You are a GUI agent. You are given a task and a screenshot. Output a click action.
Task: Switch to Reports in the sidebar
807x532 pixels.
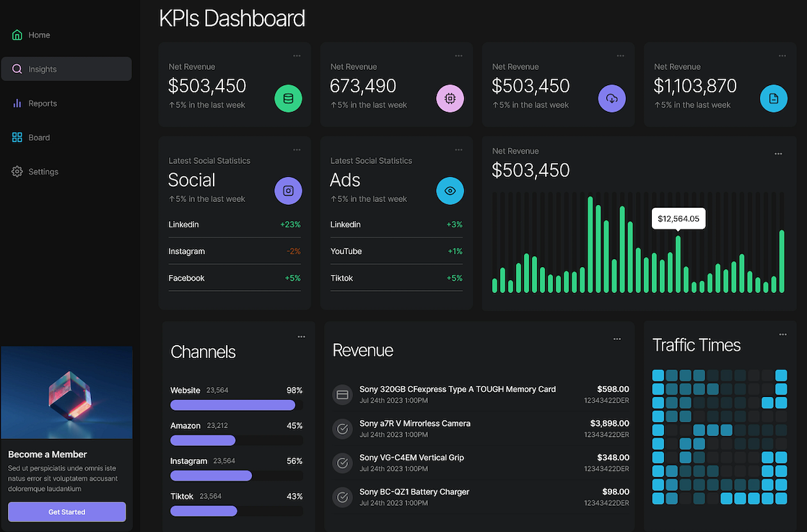pyautogui.click(x=43, y=103)
